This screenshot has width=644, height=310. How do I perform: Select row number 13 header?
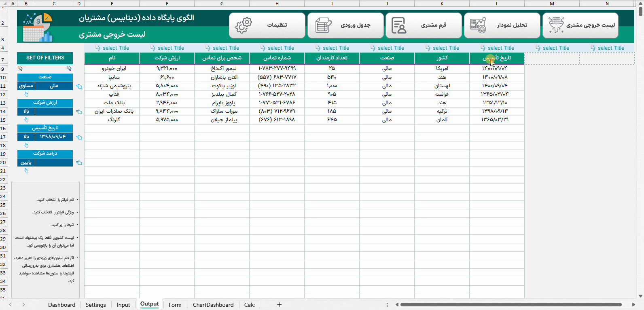tap(3, 103)
